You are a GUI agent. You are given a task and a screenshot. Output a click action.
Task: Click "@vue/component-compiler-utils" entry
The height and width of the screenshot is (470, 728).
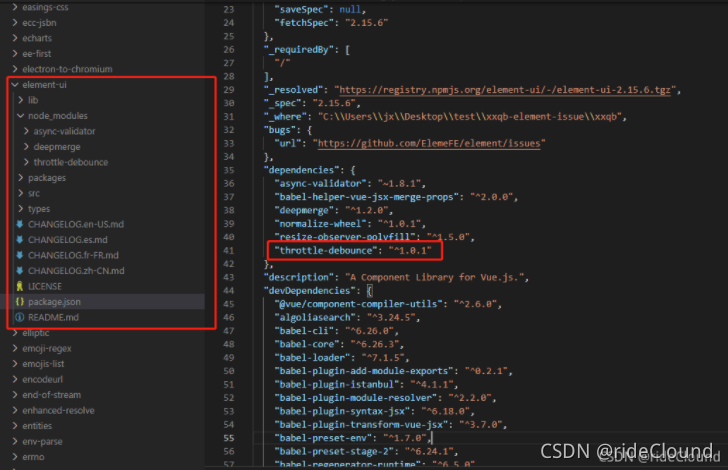[358, 304]
